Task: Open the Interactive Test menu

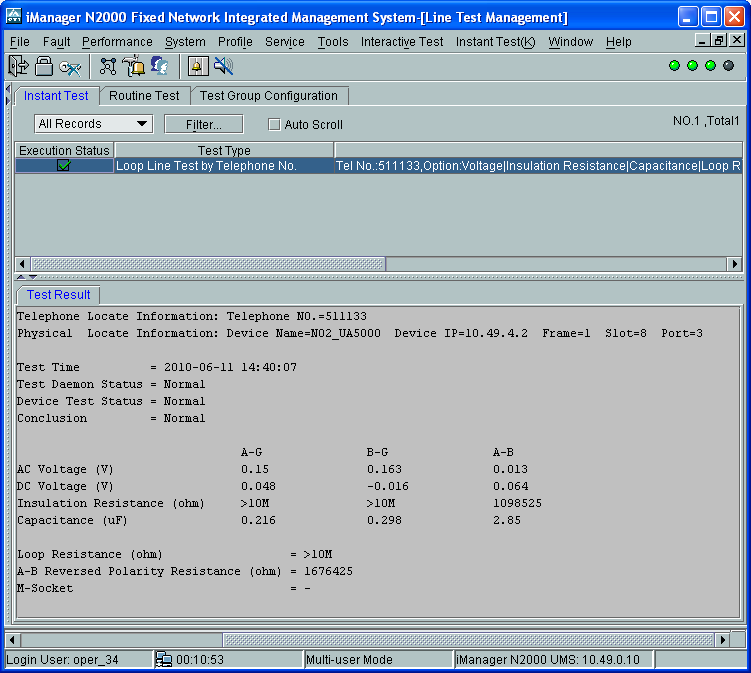Action: [x=402, y=42]
